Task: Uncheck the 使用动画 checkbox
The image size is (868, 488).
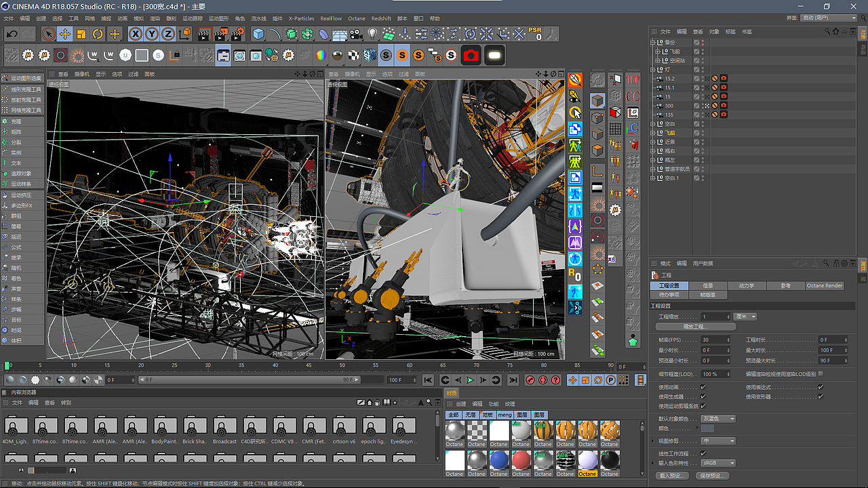Action: (x=703, y=387)
